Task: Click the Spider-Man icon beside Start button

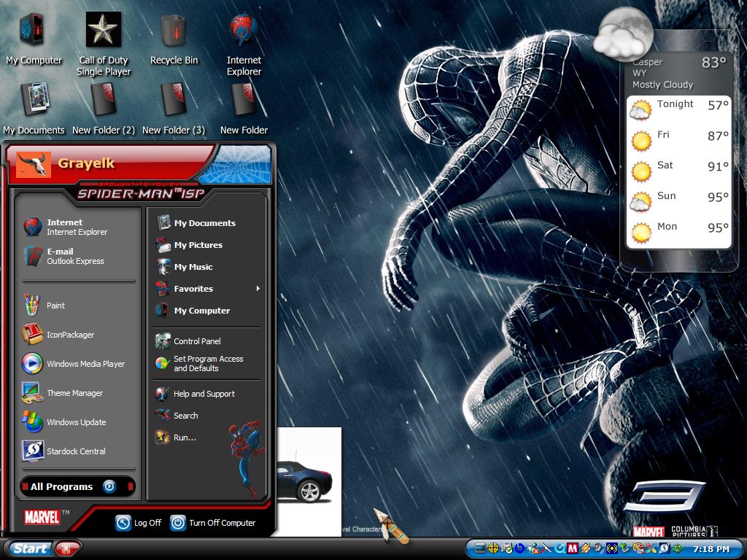Action: 67,548
